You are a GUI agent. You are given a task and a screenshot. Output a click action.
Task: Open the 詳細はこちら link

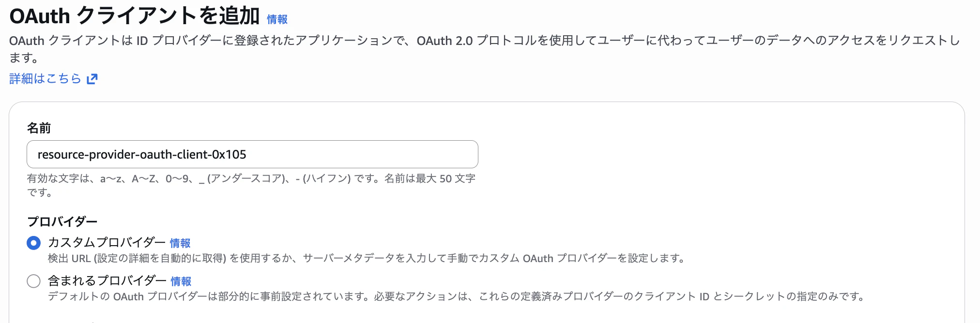click(x=46, y=78)
